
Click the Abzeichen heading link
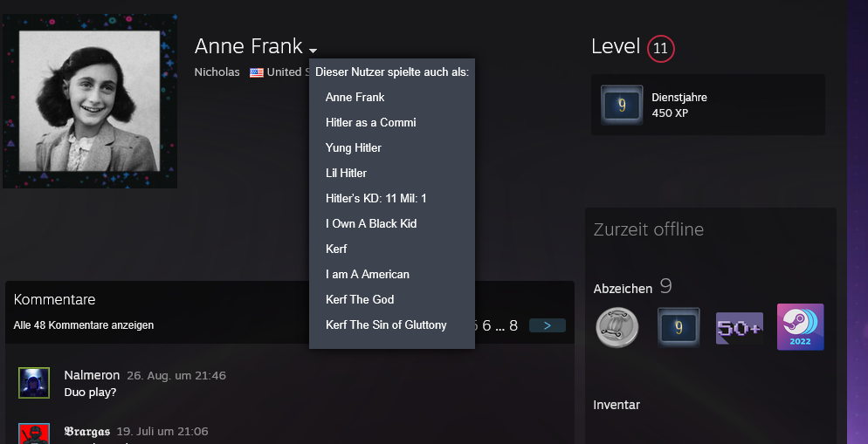pos(623,289)
